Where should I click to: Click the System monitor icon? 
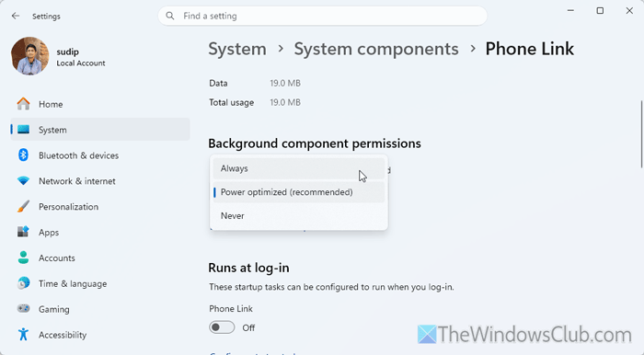[x=23, y=130]
